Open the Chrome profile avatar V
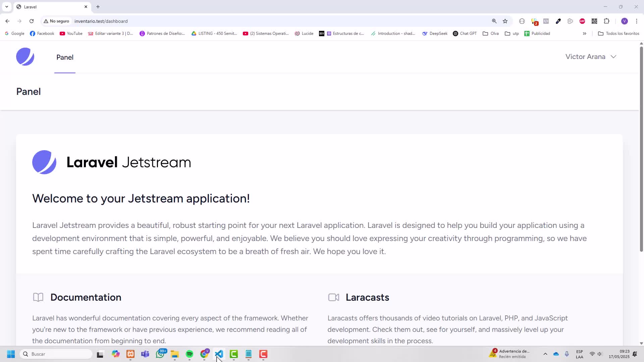This screenshot has height=362, width=644. coord(625,21)
